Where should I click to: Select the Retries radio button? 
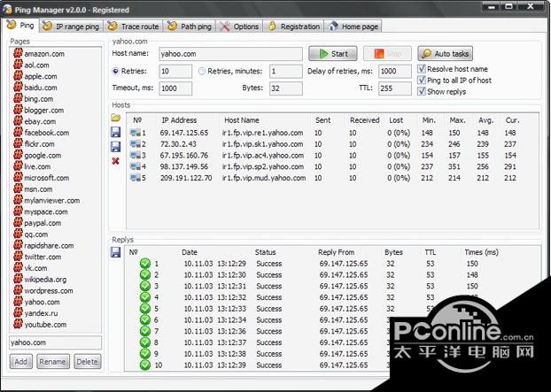pyautogui.click(x=116, y=71)
